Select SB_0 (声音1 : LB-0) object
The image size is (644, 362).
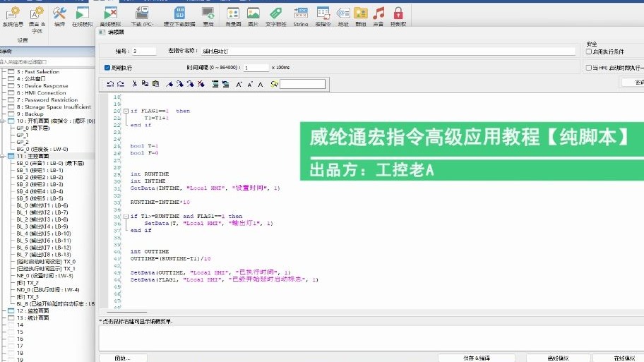[x=50, y=163]
